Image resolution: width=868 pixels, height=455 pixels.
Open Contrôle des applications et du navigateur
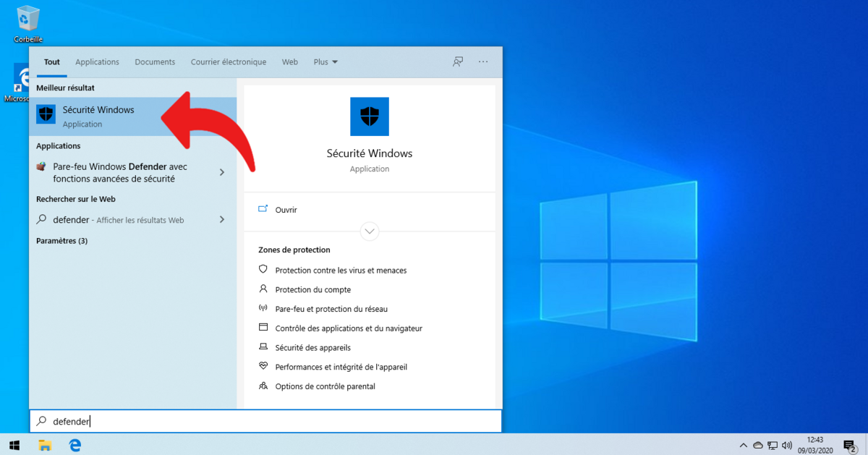pyautogui.click(x=349, y=328)
